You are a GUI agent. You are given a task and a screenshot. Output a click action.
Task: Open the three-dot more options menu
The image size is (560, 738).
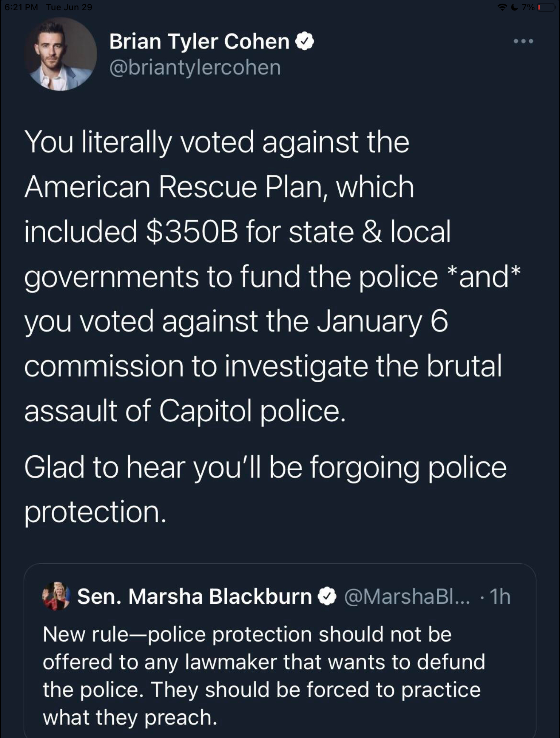pos(523,41)
